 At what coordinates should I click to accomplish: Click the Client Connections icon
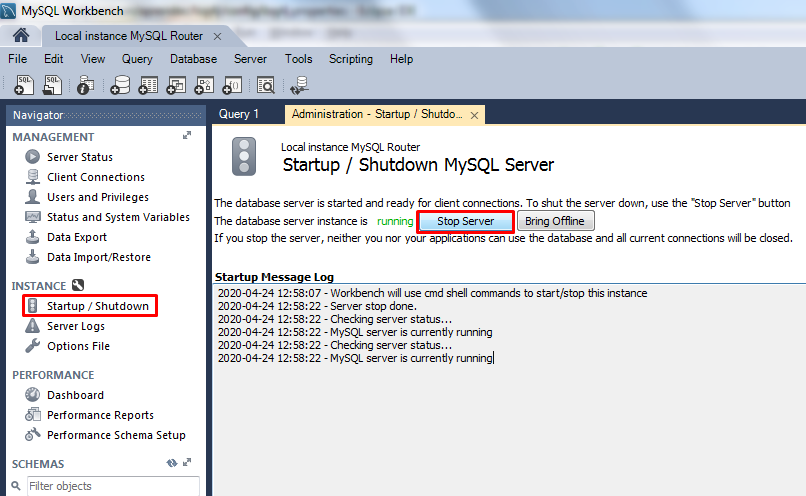[x=32, y=177]
